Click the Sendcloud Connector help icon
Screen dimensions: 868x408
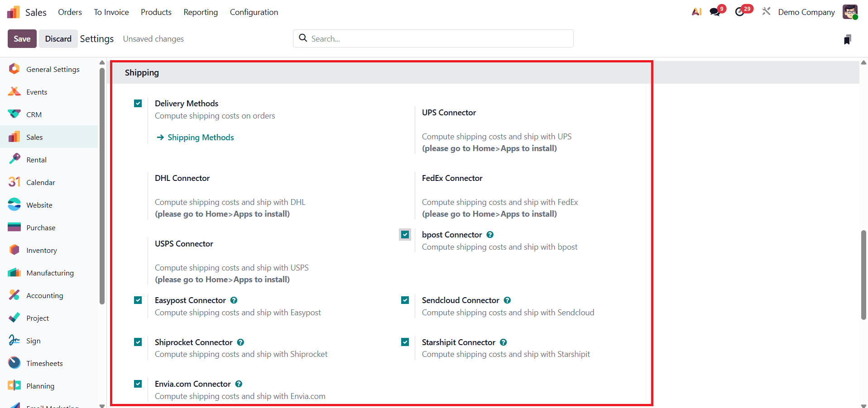tap(507, 300)
